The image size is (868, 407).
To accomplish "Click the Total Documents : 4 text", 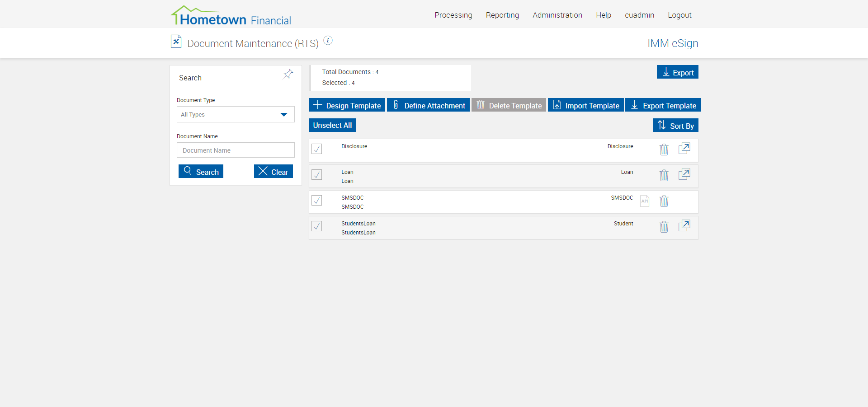I will 350,72.
